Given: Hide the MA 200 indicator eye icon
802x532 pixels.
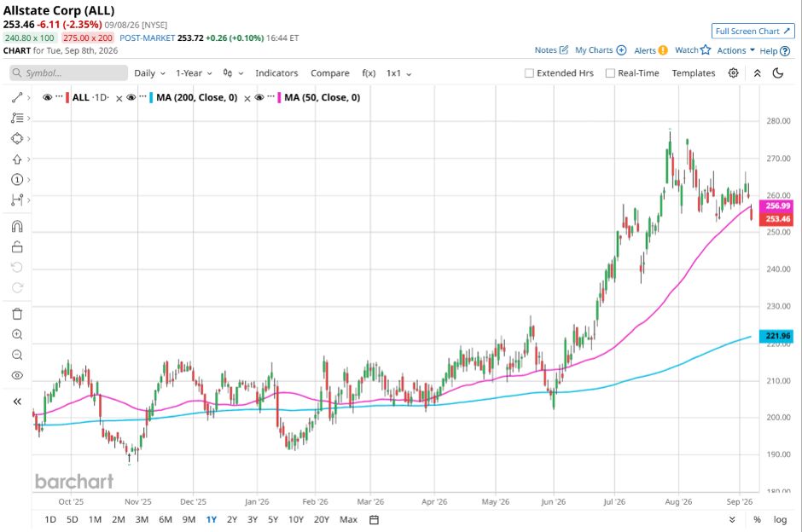Looking at the screenshot, I should coord(131,97).
